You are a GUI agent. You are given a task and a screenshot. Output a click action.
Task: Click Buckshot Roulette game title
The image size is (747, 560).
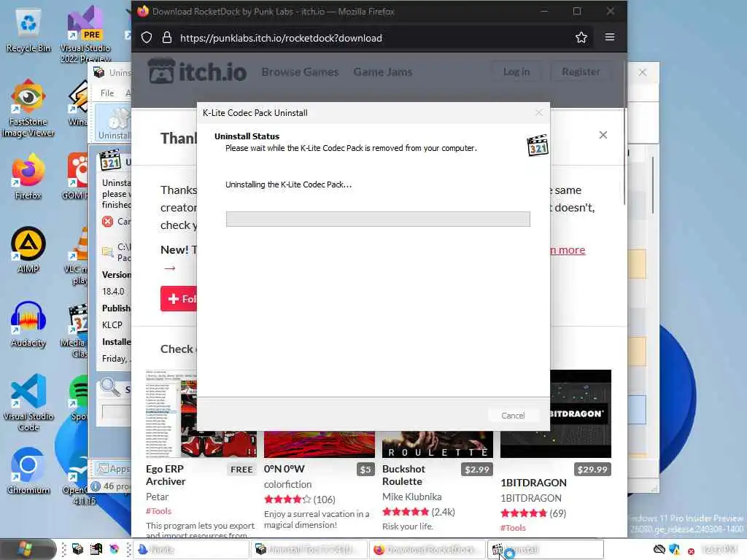[403, 475]
